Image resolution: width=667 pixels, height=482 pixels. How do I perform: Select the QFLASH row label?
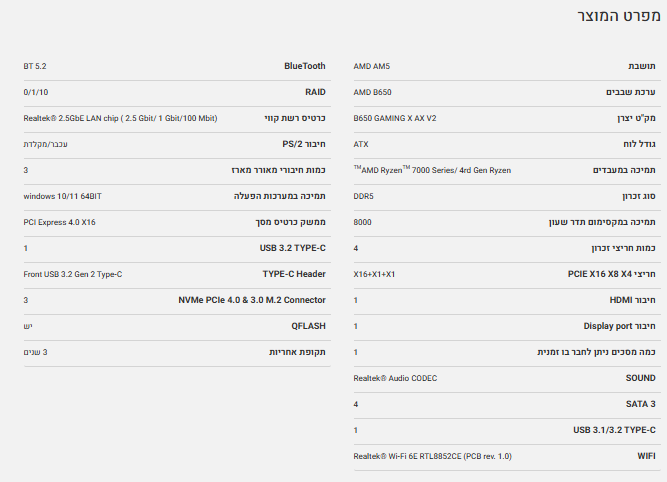click(308, 326)
